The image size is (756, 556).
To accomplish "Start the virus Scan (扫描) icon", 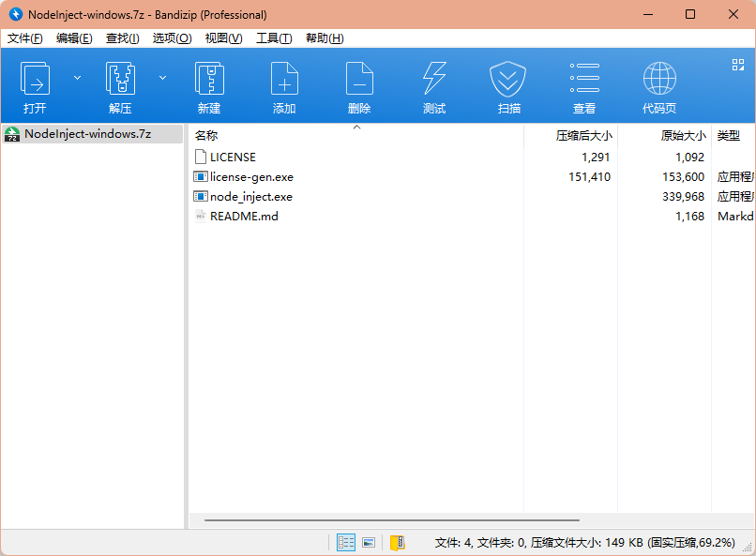I will click(508, 80).
